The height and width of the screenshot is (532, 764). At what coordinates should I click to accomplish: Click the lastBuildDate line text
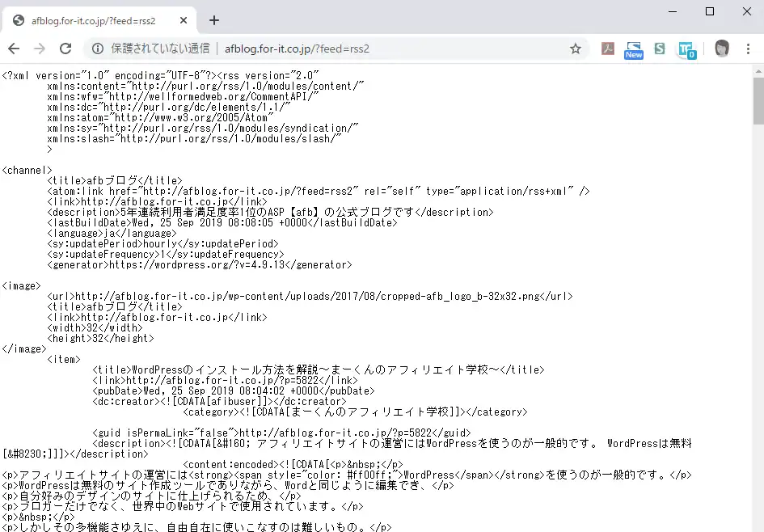222,223
